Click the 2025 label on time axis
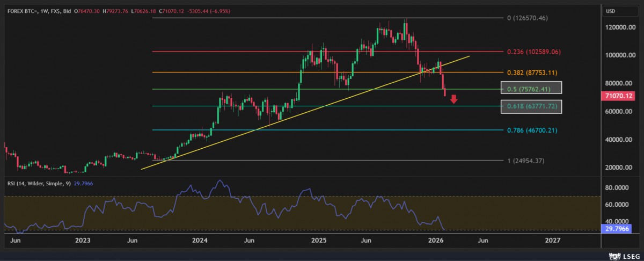The width and height of the screenshot is (644, 261). pyautogui.click(x=319, y=240)
